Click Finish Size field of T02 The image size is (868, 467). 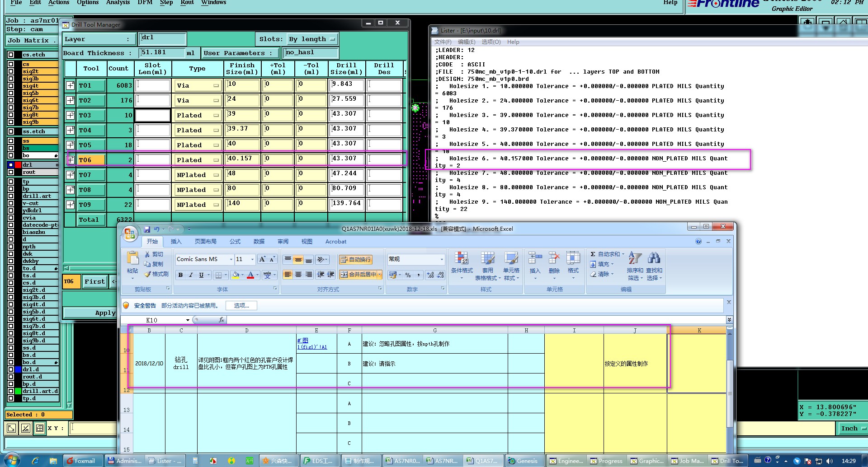point(243,100)
